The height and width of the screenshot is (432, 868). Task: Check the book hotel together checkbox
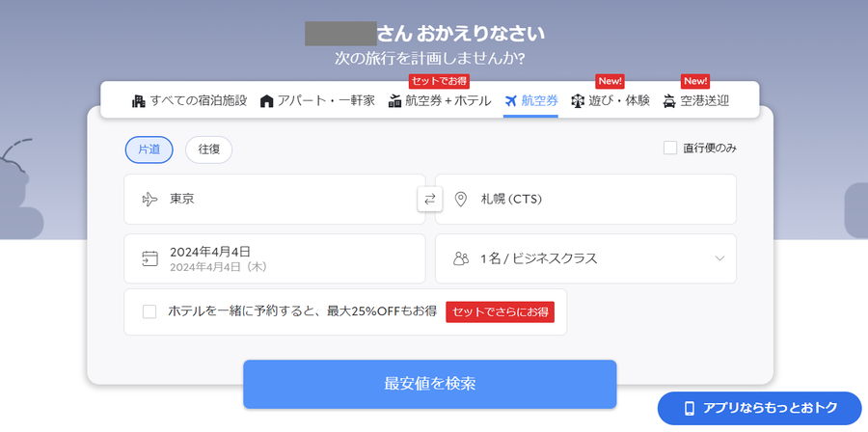[x=149, y=312]
